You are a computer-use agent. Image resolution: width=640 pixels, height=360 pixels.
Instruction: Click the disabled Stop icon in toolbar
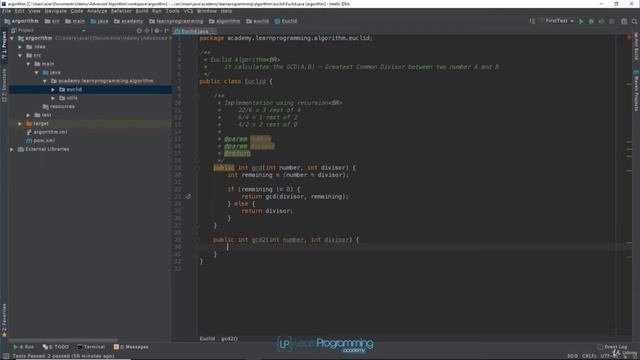click(x=611, y=21)
